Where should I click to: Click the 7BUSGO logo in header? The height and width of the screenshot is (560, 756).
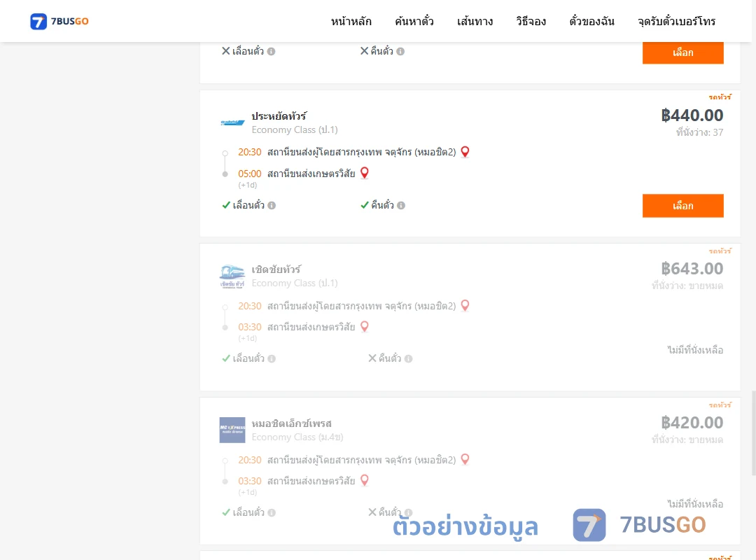click(x=59, y=21)
